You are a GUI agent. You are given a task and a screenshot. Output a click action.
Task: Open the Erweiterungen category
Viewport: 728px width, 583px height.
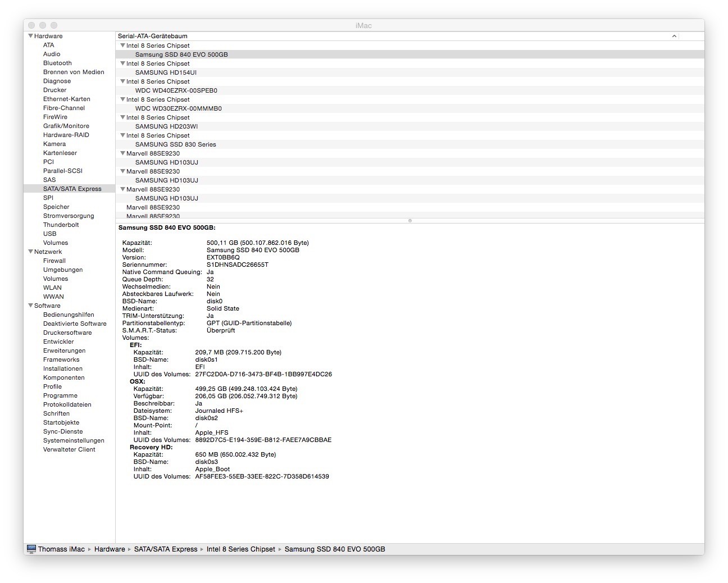click(x=65, y=350)
